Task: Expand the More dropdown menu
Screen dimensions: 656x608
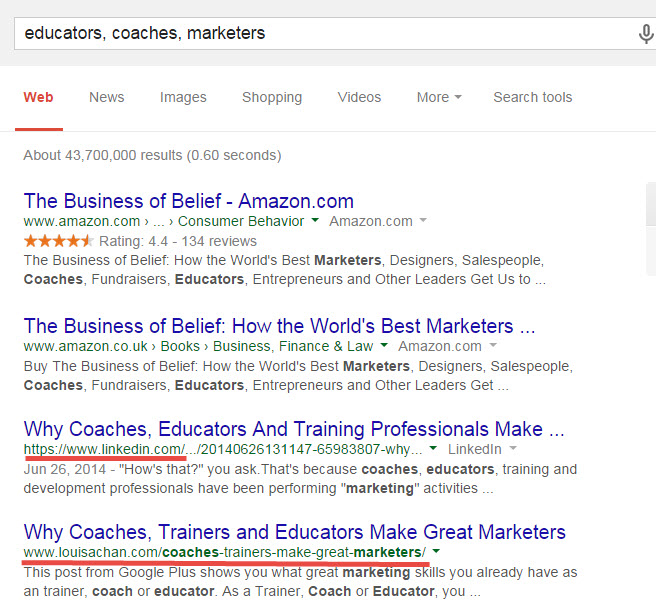Action: point(439,97)
